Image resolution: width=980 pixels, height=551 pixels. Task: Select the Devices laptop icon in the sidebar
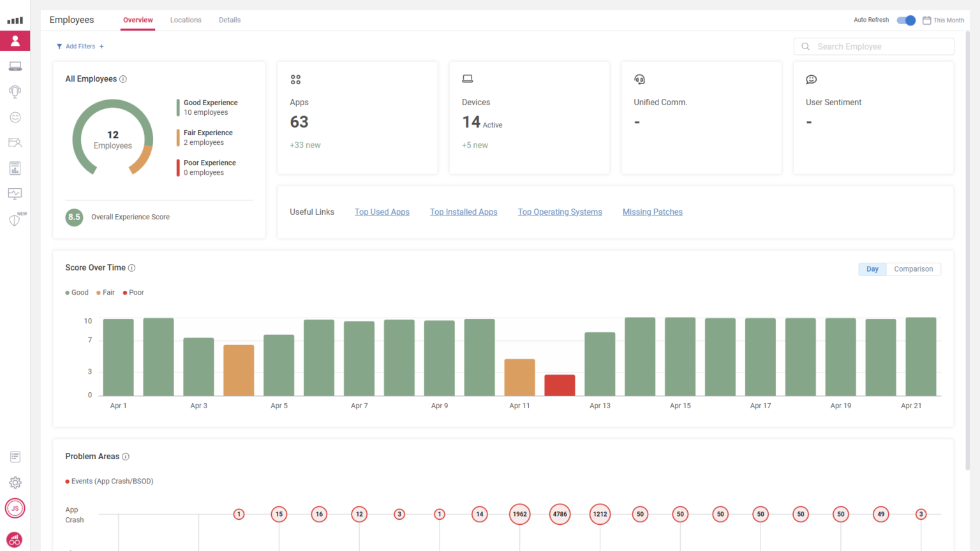pyautogui.click(x=15, y=66)
